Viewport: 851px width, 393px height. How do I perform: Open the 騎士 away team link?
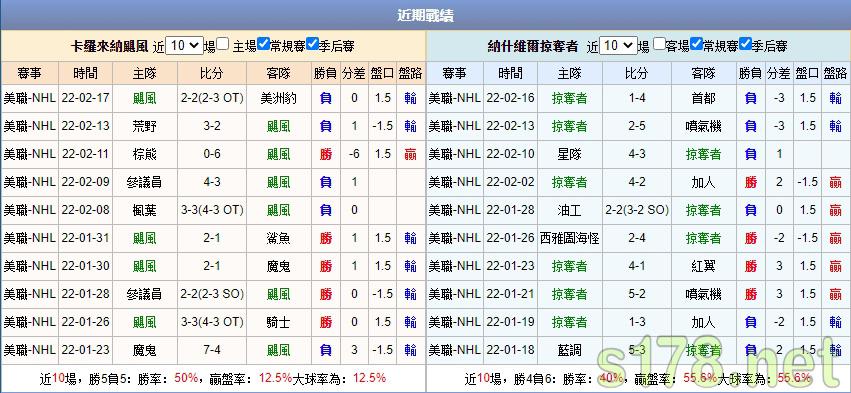[278, 322]
